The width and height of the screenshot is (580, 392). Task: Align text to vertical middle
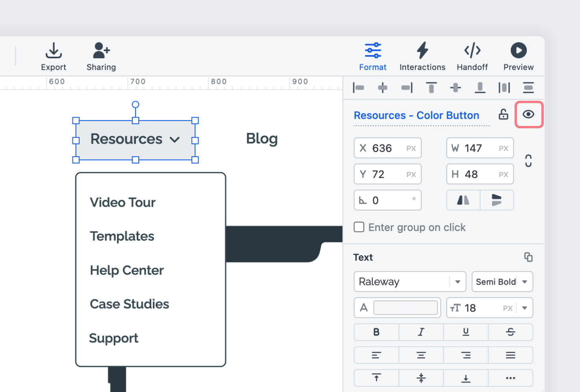tap(421, 378)
